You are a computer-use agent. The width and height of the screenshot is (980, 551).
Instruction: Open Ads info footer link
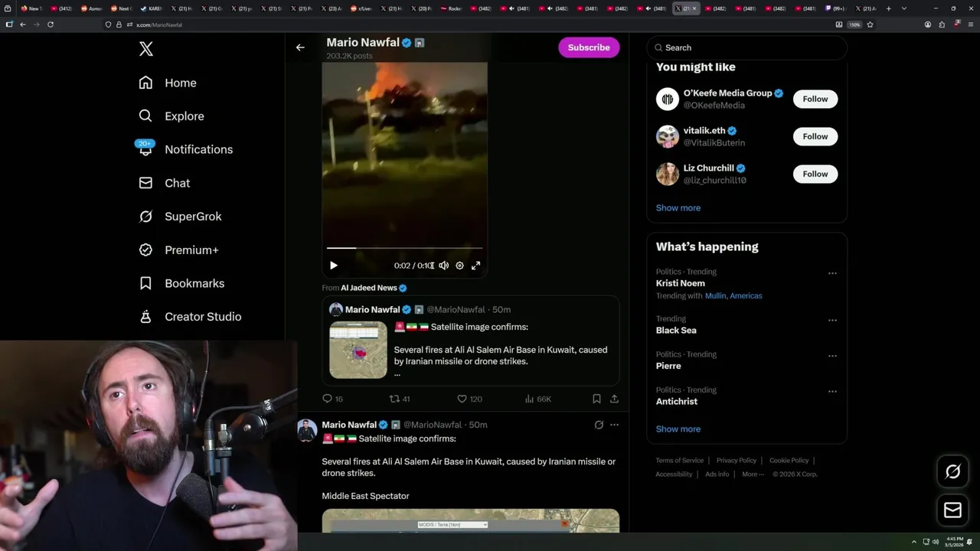click(x=717, y=474)
